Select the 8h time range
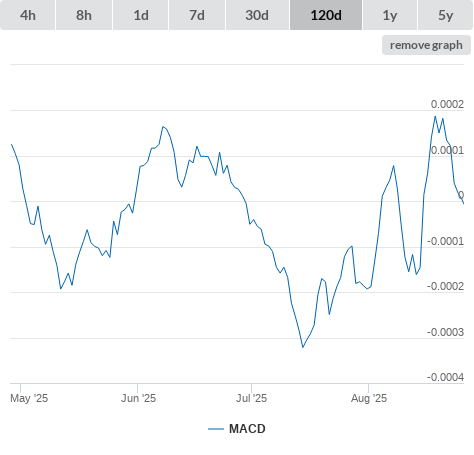 tap(84, 15)
